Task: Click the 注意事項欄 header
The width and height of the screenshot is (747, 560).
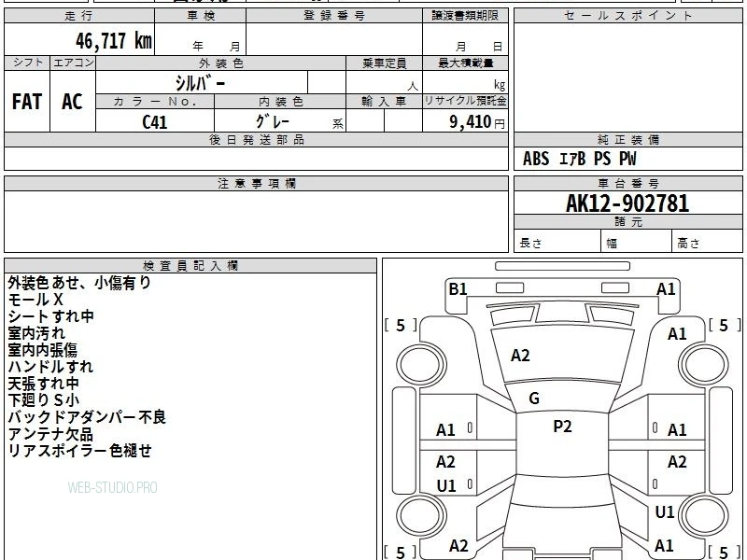Action: pos(256,183)
